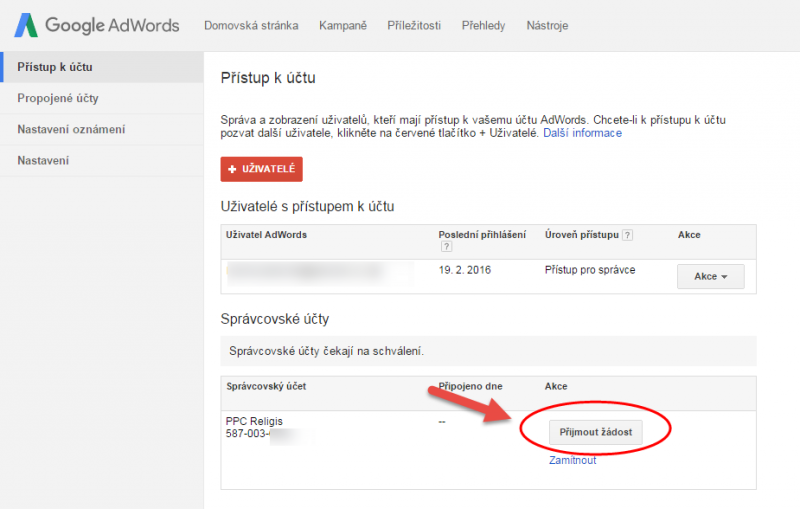Click the Správcovský účet column header
This screenshot has width=800, height=509.
266,386
